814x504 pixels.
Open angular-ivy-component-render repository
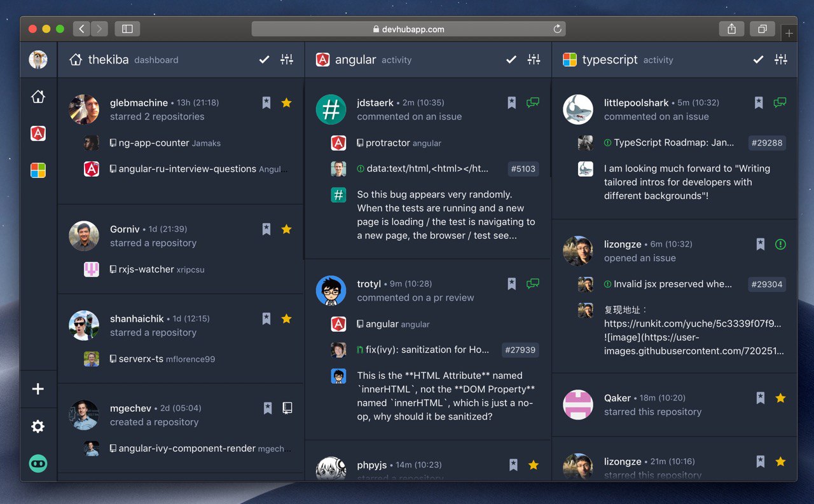tap(187, 449)
